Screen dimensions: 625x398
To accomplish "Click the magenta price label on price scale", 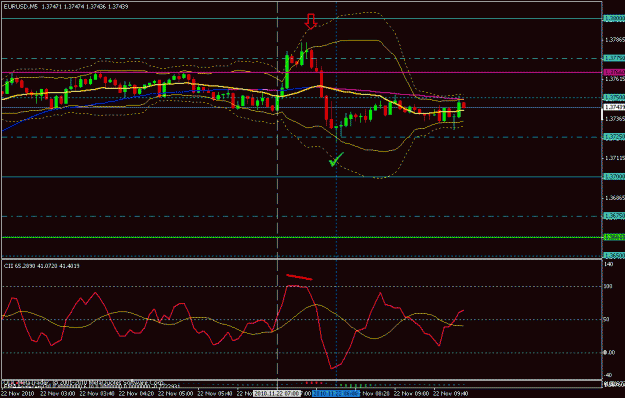I will (614, 72).
